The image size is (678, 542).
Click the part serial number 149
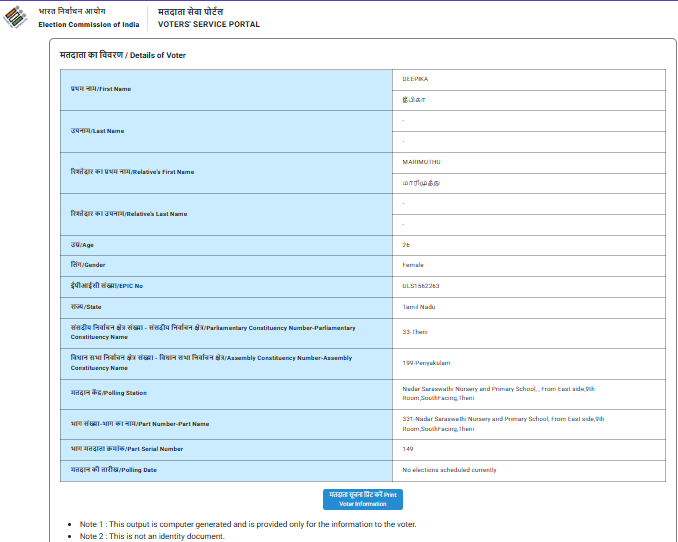click(408, 449)
